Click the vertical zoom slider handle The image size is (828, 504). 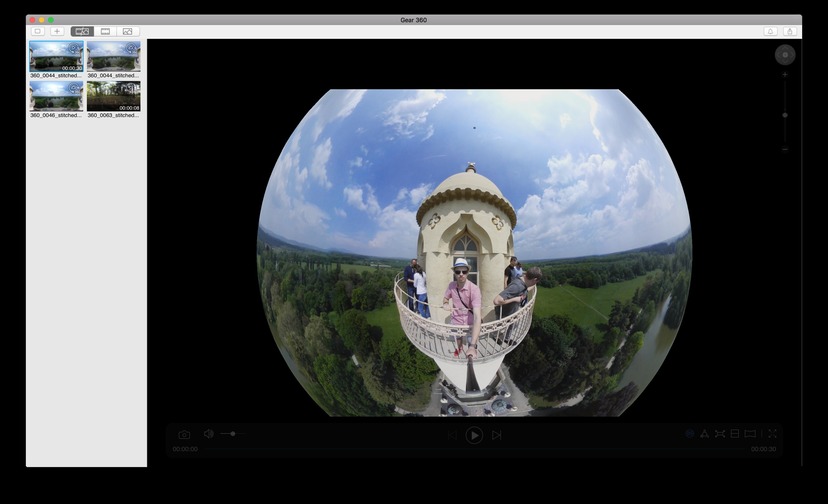785,115
